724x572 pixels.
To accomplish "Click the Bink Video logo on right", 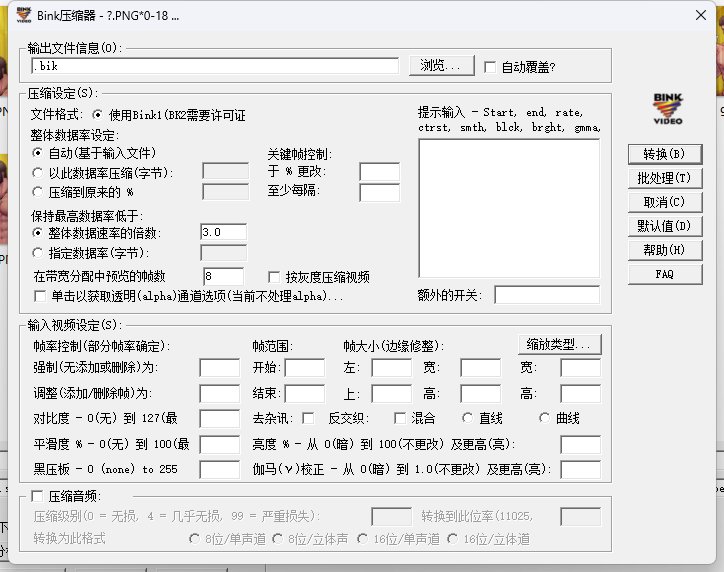I will pos(668,109).
